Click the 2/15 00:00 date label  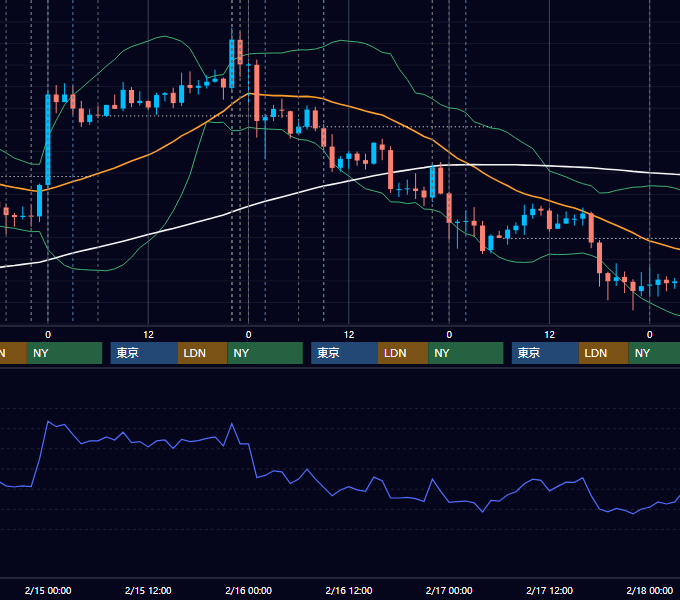(48, 590)
